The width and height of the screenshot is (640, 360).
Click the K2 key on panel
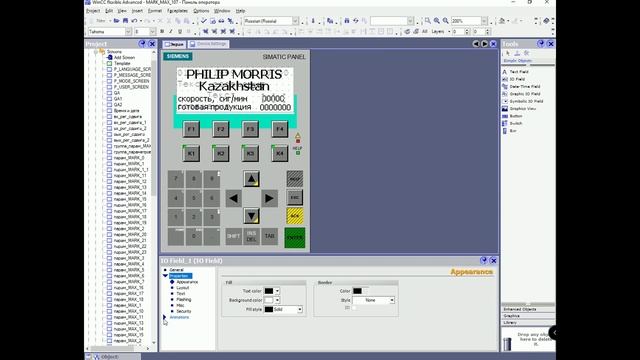(x=221, y=153)
